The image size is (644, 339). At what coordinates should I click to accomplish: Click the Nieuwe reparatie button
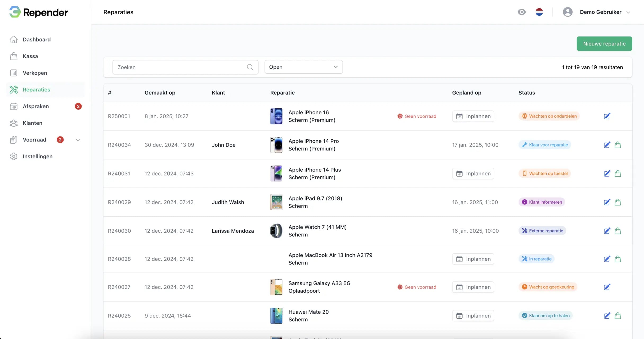point(604,44)
